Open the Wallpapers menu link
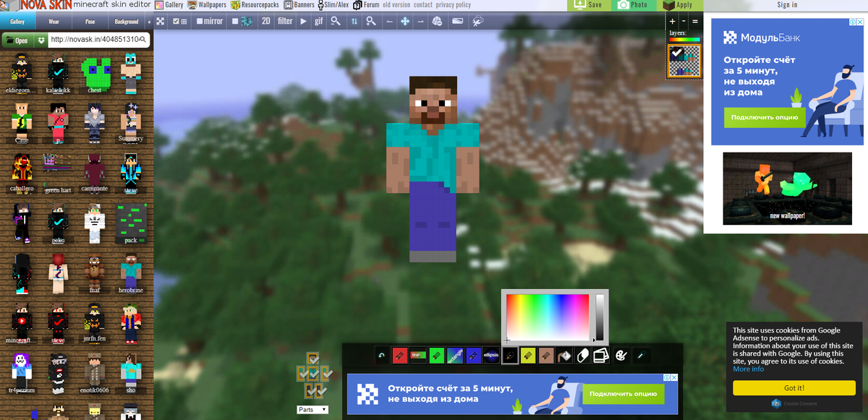 [x=207, y=5]
